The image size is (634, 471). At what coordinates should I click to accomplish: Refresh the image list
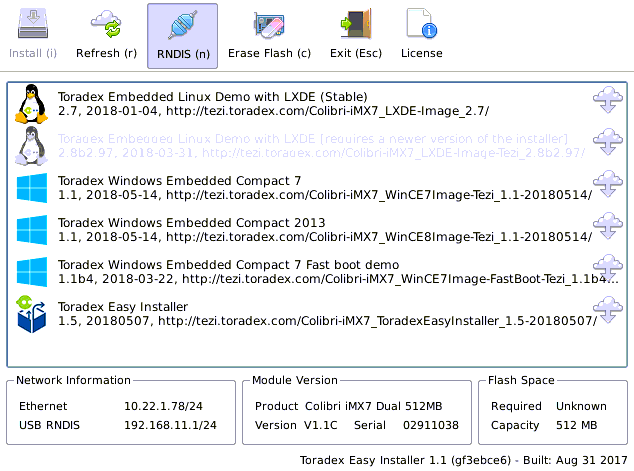pyautogui.click(x=106, y=32)
